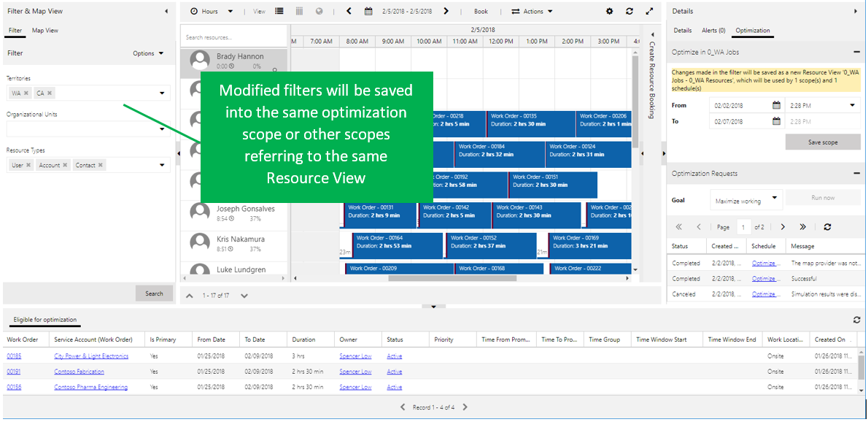Remove User resource type tag

[28, 165]
